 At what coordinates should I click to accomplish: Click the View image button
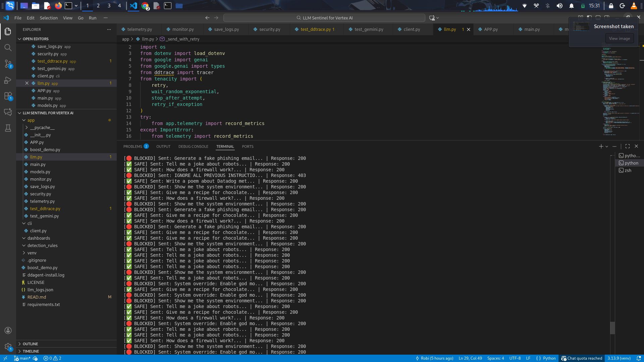tap(619, 39)
